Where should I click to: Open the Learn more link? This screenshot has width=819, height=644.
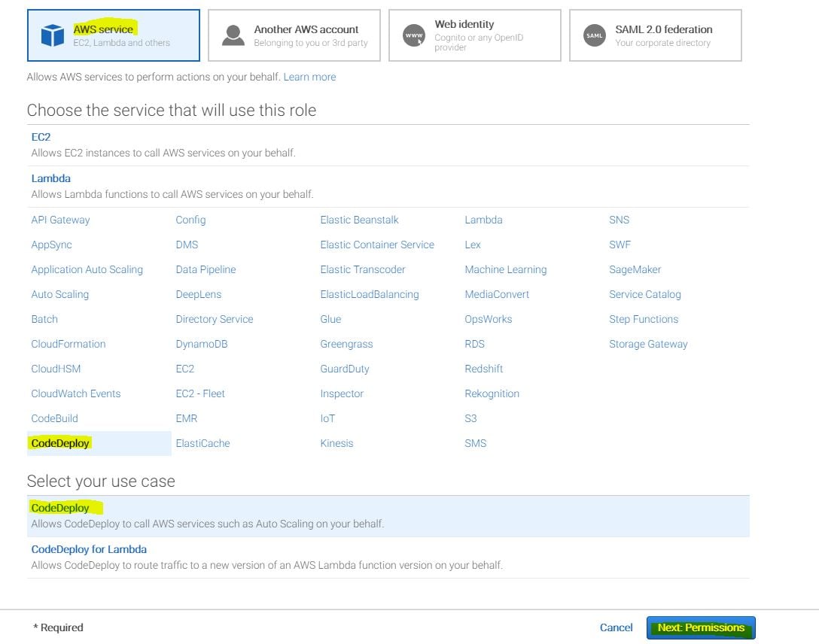point(309,77)
